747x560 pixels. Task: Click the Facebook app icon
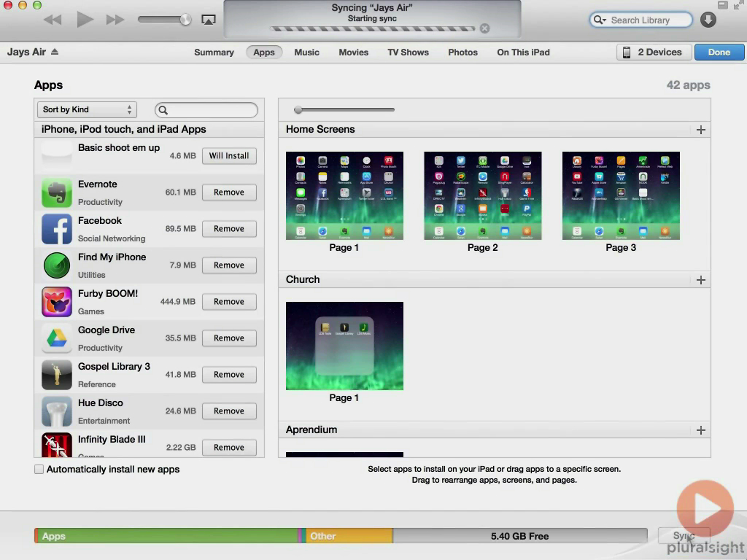57,228
